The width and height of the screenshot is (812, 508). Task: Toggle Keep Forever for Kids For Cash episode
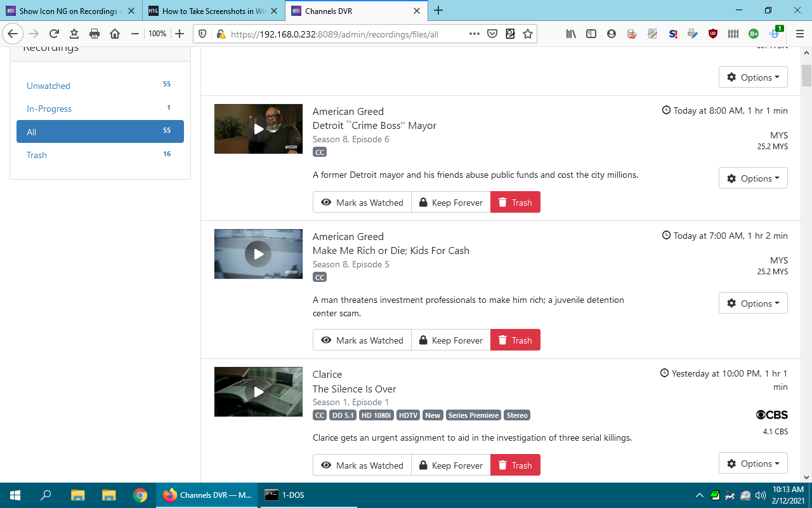(x=450, y=340)
